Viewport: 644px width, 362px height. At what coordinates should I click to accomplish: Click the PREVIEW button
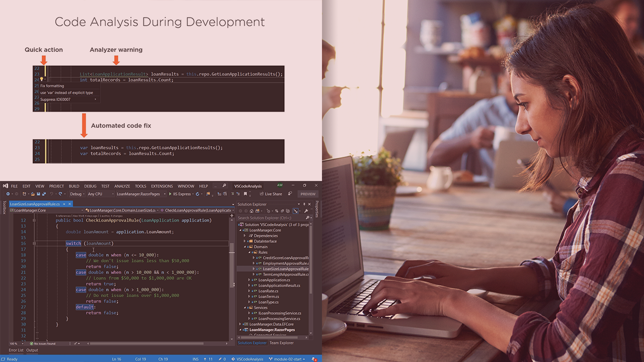[x=308, y=194]
